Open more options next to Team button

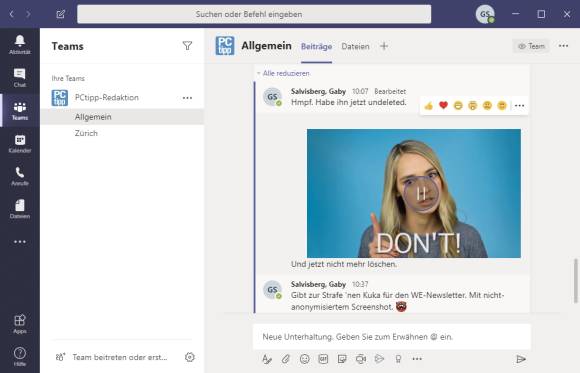coord(563,46)
